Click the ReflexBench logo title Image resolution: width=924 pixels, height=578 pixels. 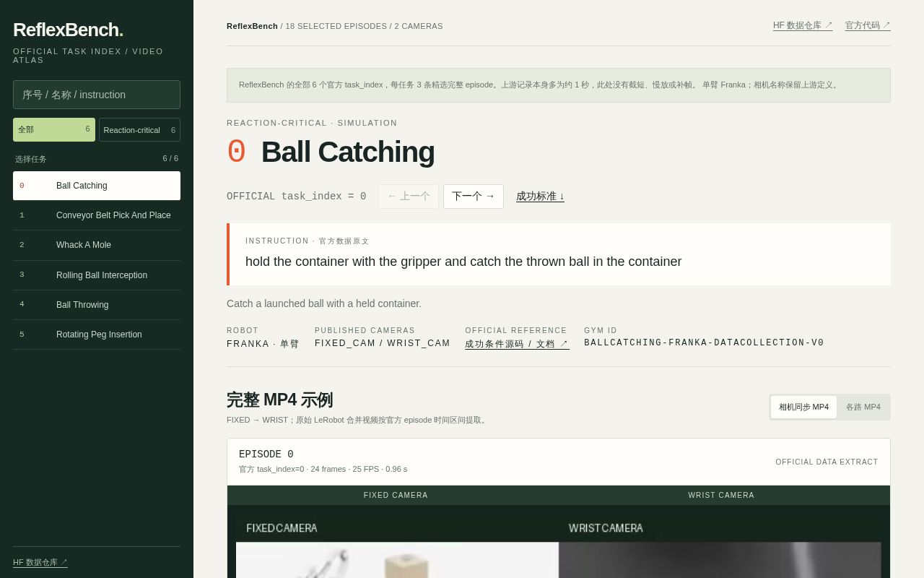coord(68,30)
